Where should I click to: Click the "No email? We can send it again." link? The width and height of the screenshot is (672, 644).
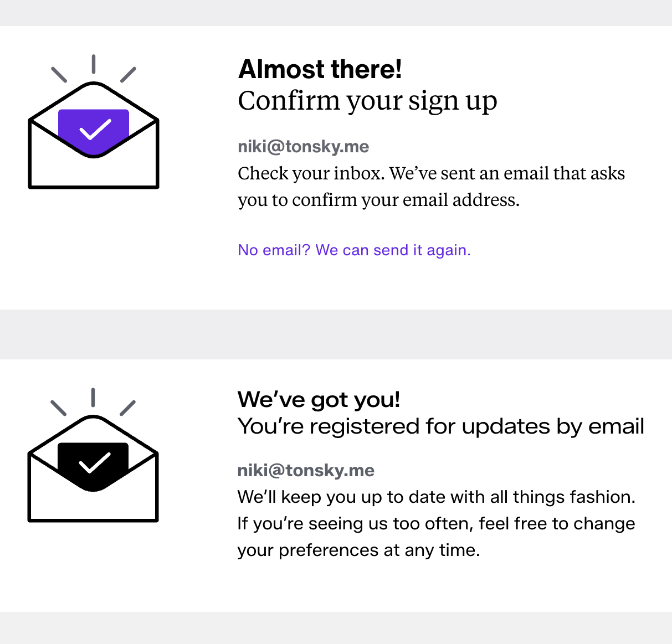[x=354, y=250]
